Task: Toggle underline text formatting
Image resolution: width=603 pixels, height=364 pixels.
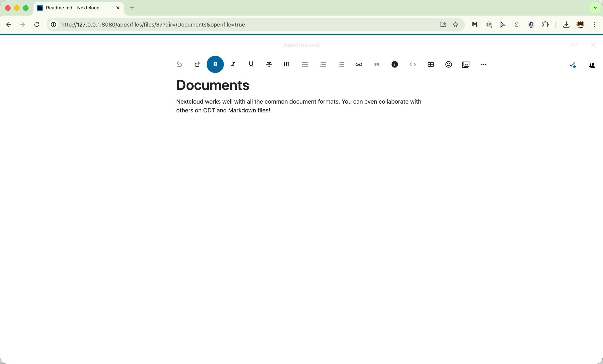Action: 251,64
